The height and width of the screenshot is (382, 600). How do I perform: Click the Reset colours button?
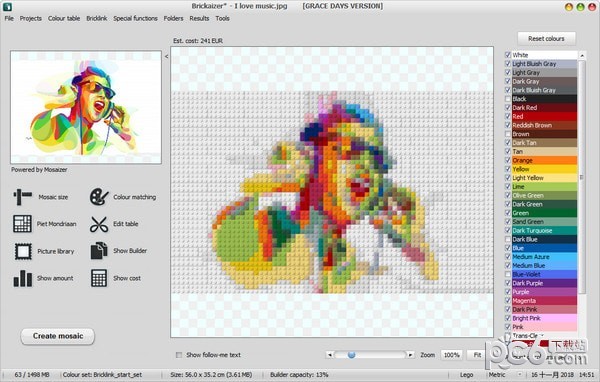point(546,39)
